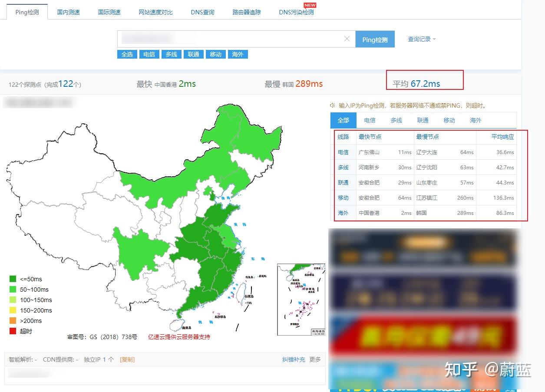Toggle the 电信 filter below input

click(x=149, y=54)
